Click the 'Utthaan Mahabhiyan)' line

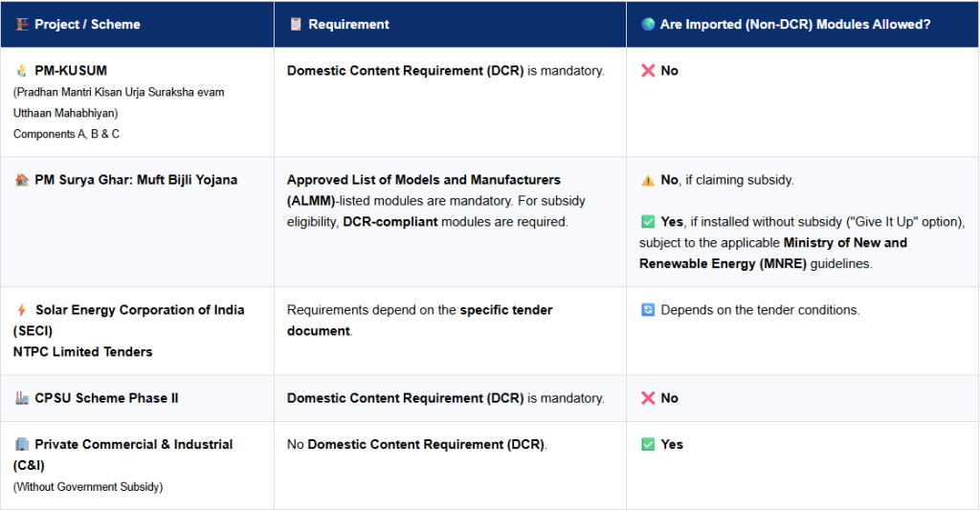pos(66,113)
